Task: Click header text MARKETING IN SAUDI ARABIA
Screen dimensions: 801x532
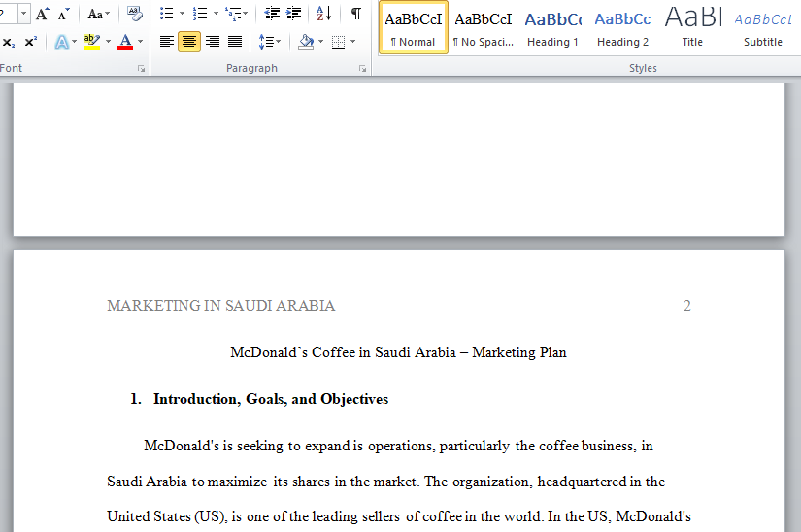Action: (221, 305)
